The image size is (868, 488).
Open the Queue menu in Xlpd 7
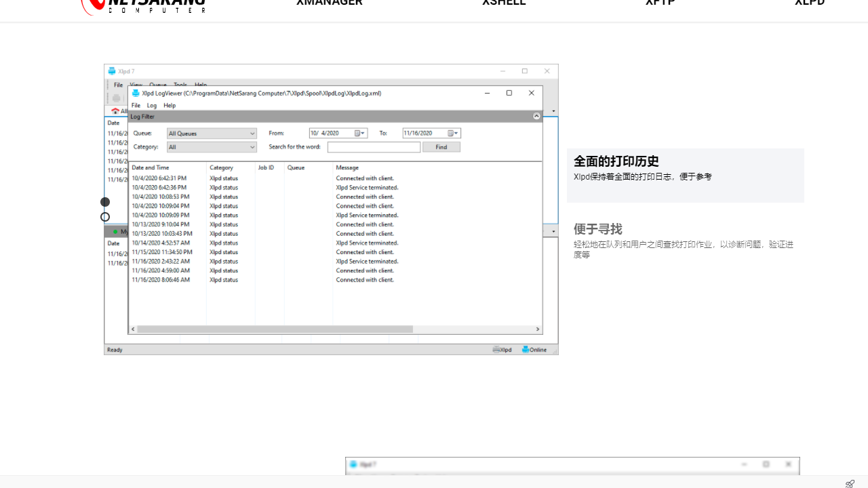(x=158, y=85)
